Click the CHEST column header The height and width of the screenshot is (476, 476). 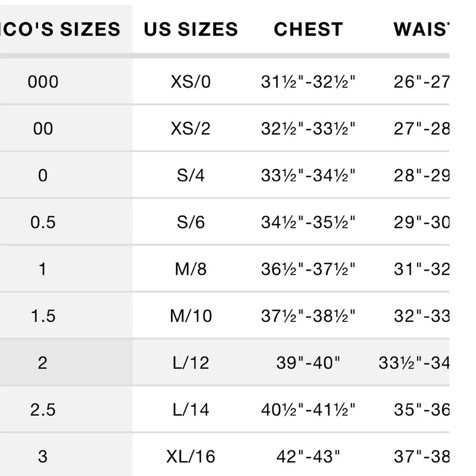pos(308,30)
